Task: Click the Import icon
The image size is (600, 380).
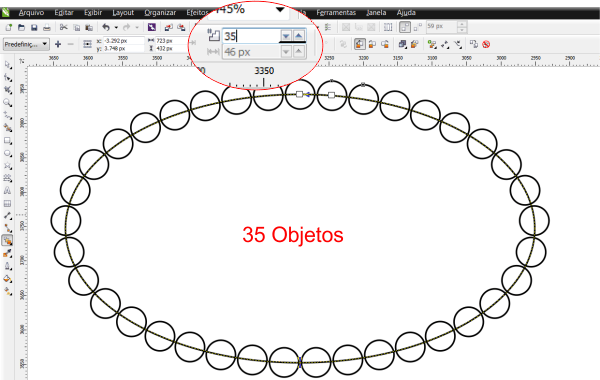Action: pyautogui.click(x=168, y=27)
